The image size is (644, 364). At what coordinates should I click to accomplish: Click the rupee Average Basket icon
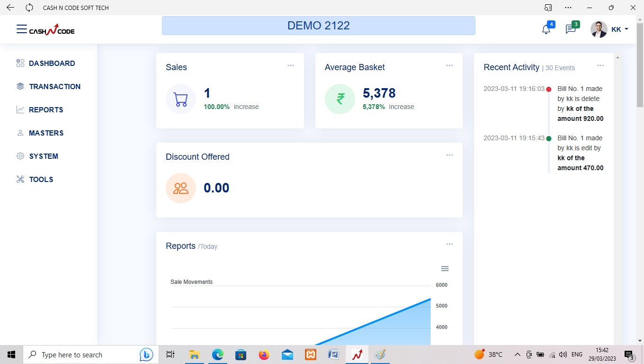340,99
